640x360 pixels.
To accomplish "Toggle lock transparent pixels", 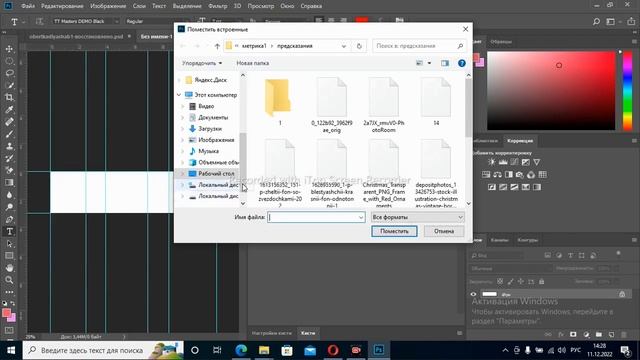I will (500, 282).
